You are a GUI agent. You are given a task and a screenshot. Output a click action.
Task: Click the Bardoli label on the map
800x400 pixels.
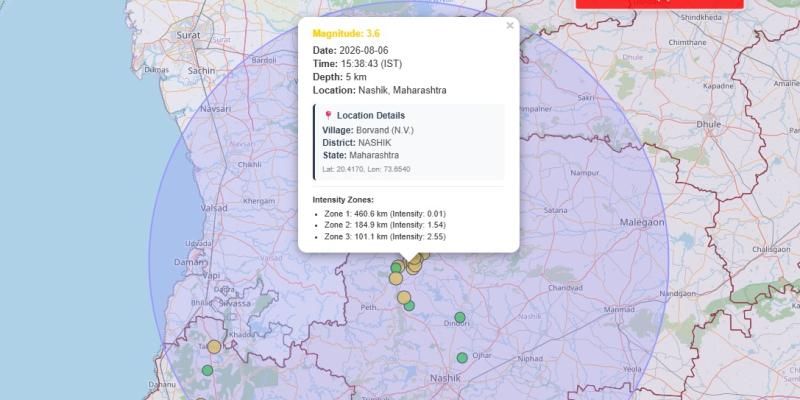coord(264,60)
